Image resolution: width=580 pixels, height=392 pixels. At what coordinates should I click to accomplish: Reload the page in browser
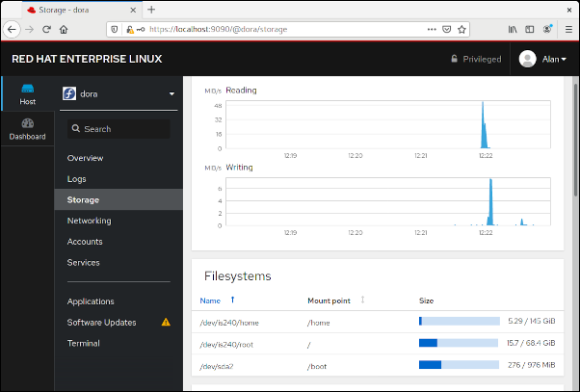(45, 29)
